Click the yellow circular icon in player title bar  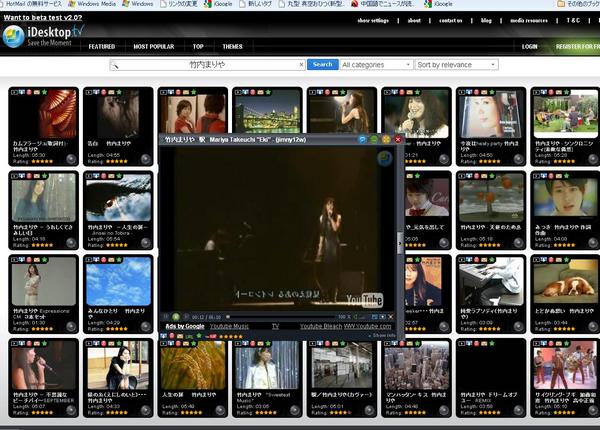tap(386, 140)
